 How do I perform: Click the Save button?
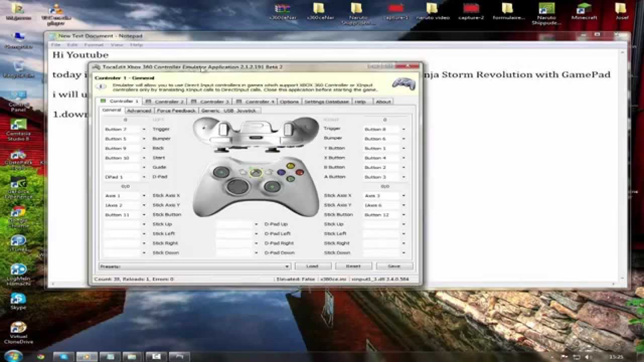[x=394, y=266]
